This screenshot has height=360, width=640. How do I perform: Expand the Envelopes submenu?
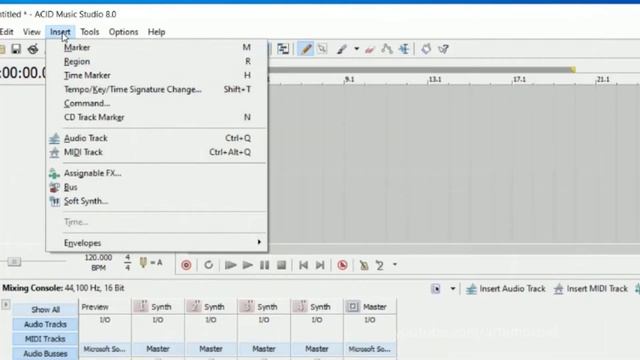157,243
